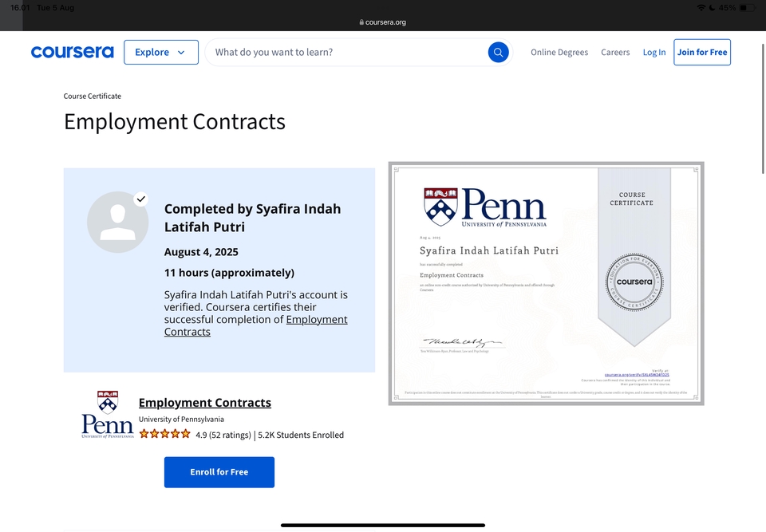Focus the 'What do you want to learn?' field
The width and height of the screenshot is (766, 532).
point(347,53)
